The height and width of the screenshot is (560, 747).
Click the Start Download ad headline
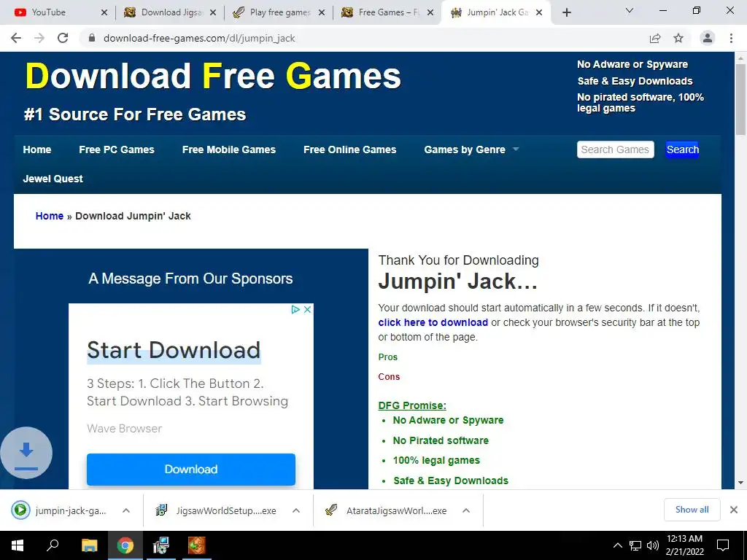pos(174,350)
